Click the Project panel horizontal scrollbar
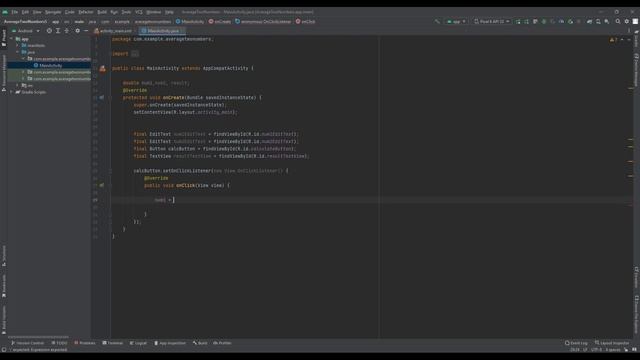640x360 pixels. point(39,337)
